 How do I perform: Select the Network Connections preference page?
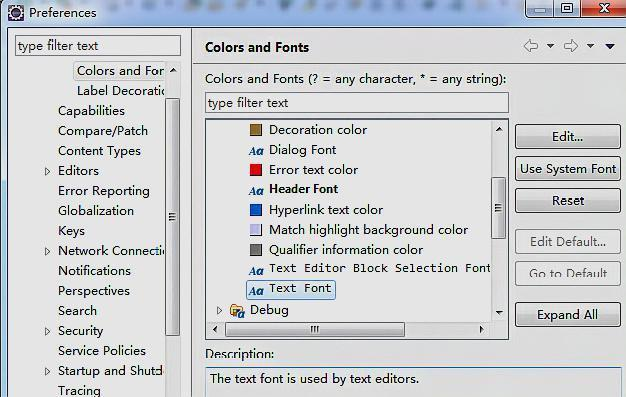pyautogui.click(x=111, y=251)
